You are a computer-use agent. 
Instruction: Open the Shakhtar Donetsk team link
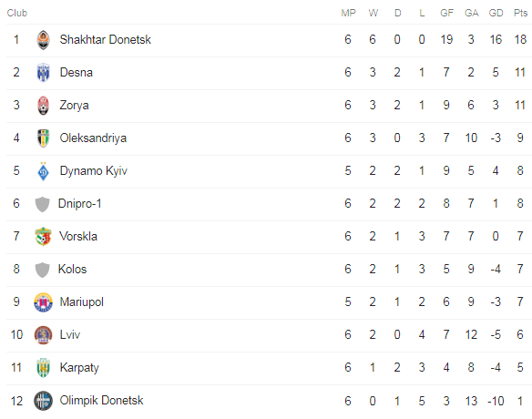click(105, 40)
